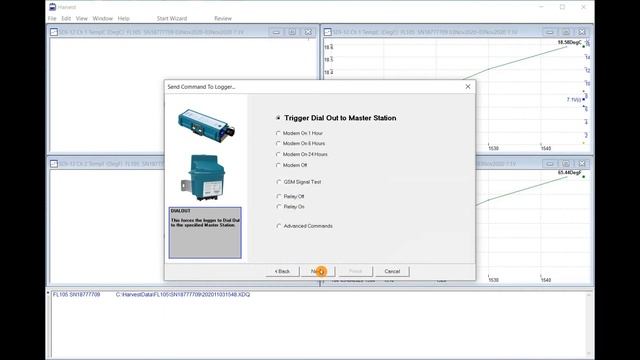Open the Help menu
640x360 pixels.
[x=124, y=18]
